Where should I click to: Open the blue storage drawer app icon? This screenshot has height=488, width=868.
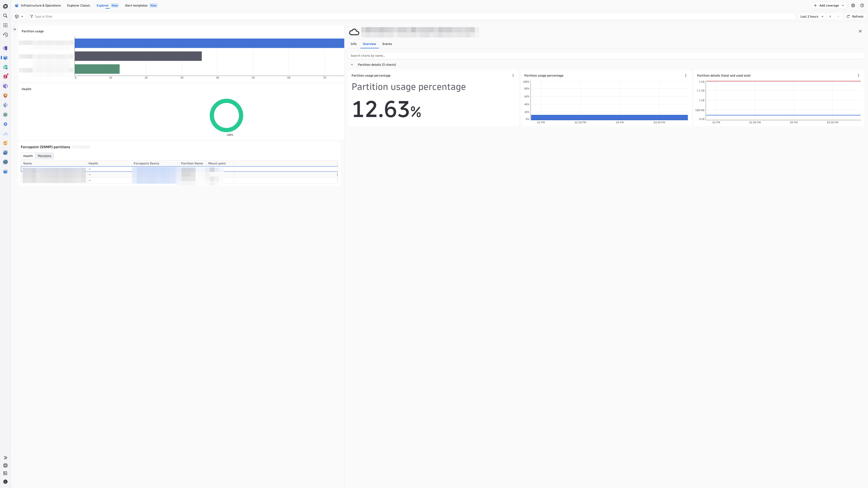pos(5,152)
